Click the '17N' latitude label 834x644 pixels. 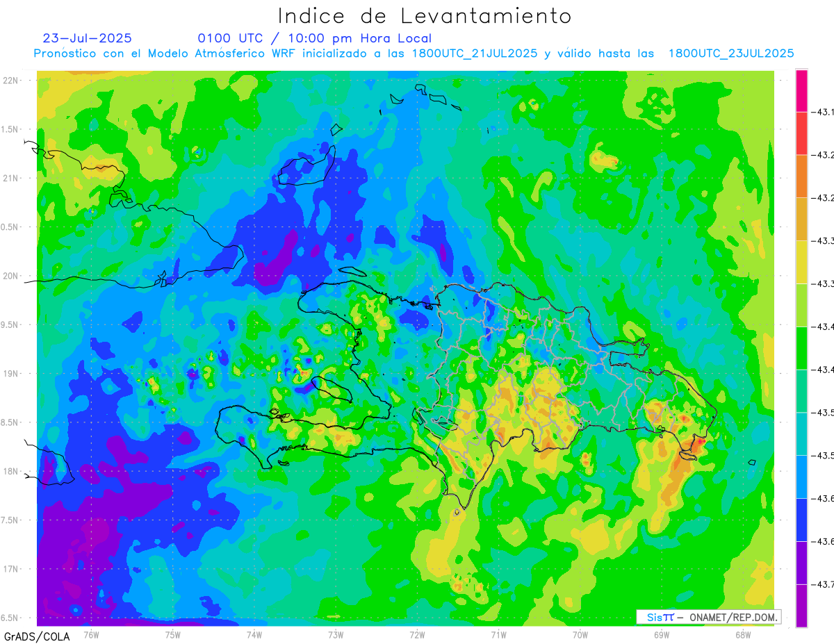pyautogui.click(x=10, y=569)
